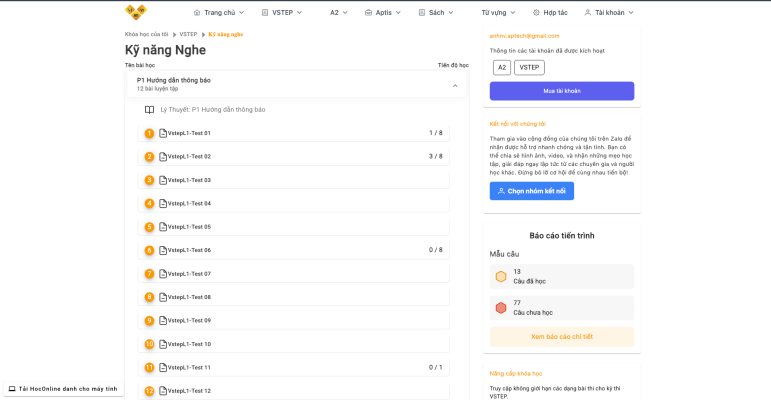Viewport: 771px width, 400px height.
Task: Go to Khóa học của tôi breadcrumb
Action: [147, 34]
